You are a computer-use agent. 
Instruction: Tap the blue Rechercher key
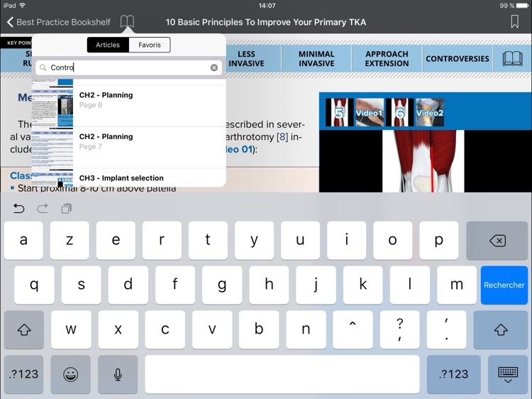click(504, 285)
